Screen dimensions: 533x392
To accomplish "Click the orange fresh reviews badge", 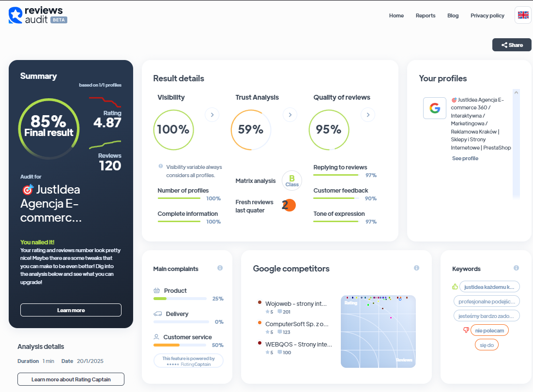I will pos(289,205).
